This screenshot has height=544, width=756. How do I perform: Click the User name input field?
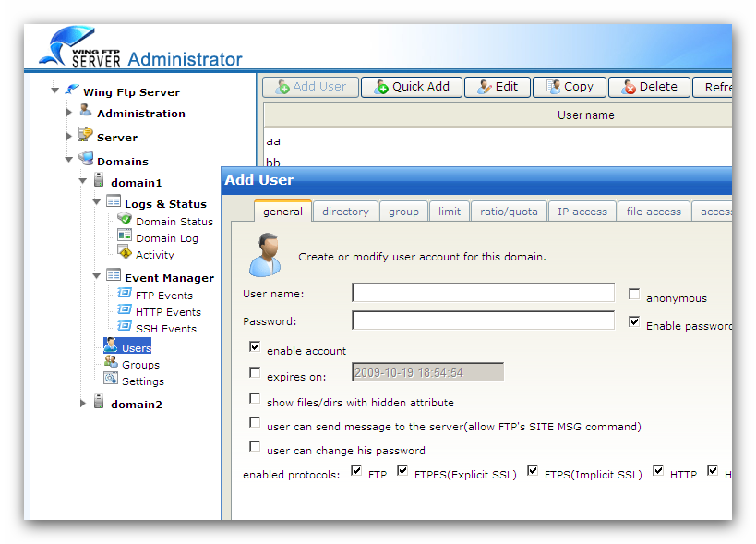[483, 292]
